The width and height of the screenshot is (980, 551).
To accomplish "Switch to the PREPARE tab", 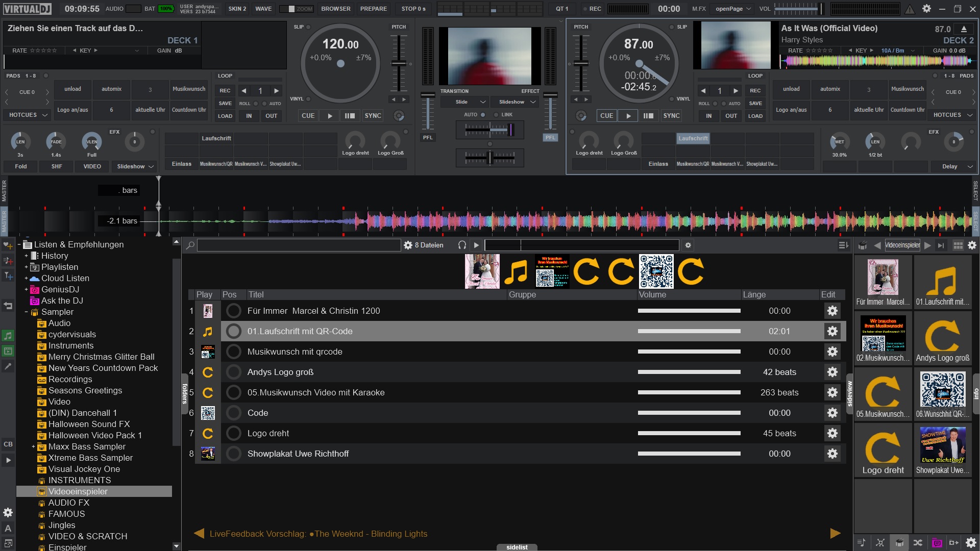I will [373, 9].
